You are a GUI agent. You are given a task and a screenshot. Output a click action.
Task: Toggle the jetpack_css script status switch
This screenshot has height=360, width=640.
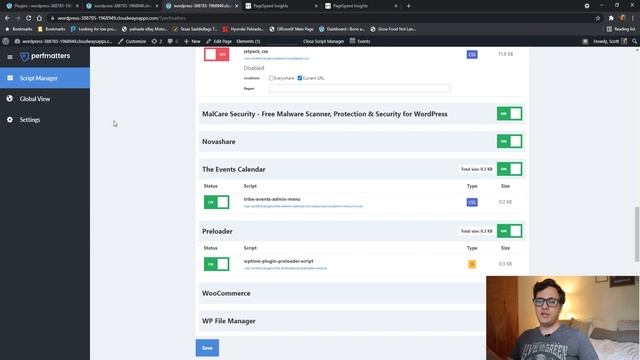[x=216, y=54]
